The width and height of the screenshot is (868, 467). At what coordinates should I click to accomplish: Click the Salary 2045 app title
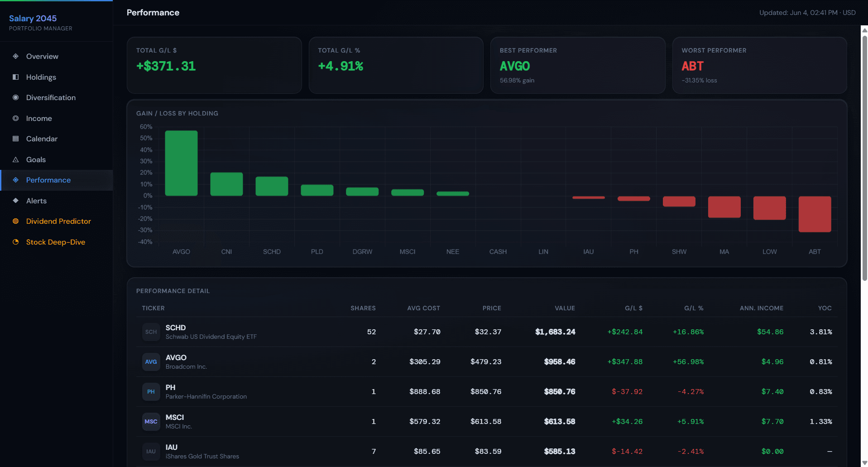click(33, 18)
